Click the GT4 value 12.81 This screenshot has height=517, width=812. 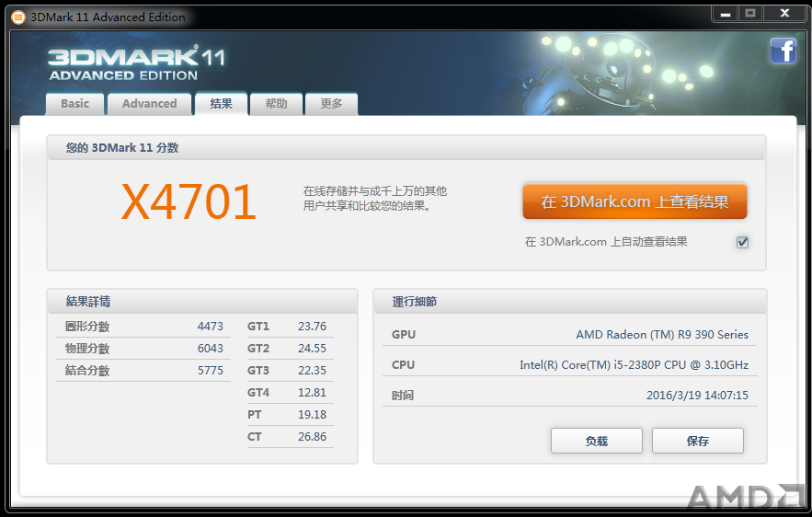313,393
